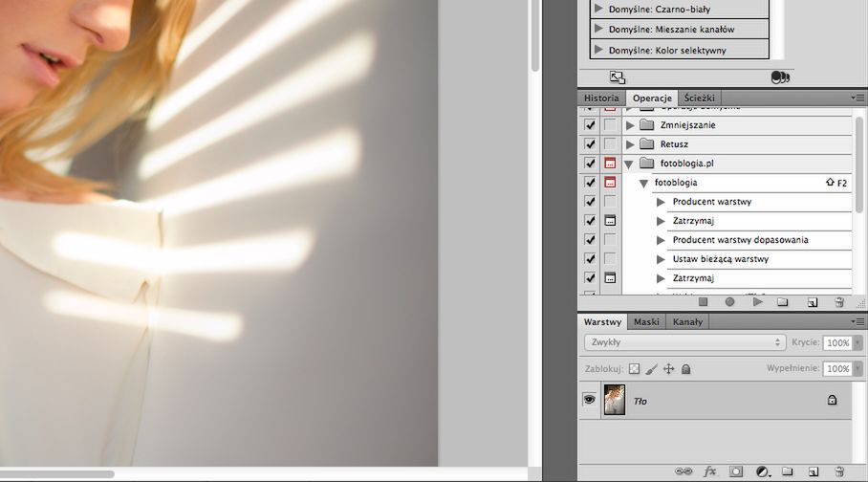Screen dimensions: 868x482
Task: Collapse the fotoblogia.pl action set
Action: (629, 164)
